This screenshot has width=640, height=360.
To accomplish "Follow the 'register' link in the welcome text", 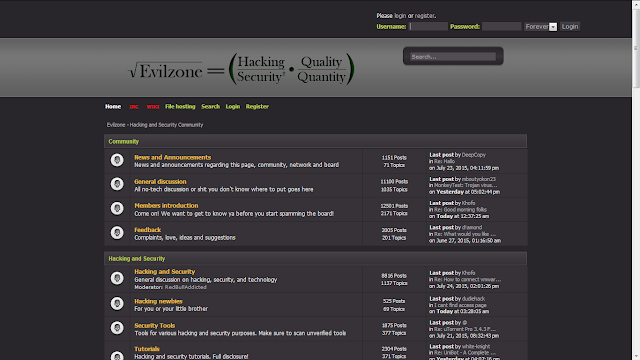I will [424, 16].
